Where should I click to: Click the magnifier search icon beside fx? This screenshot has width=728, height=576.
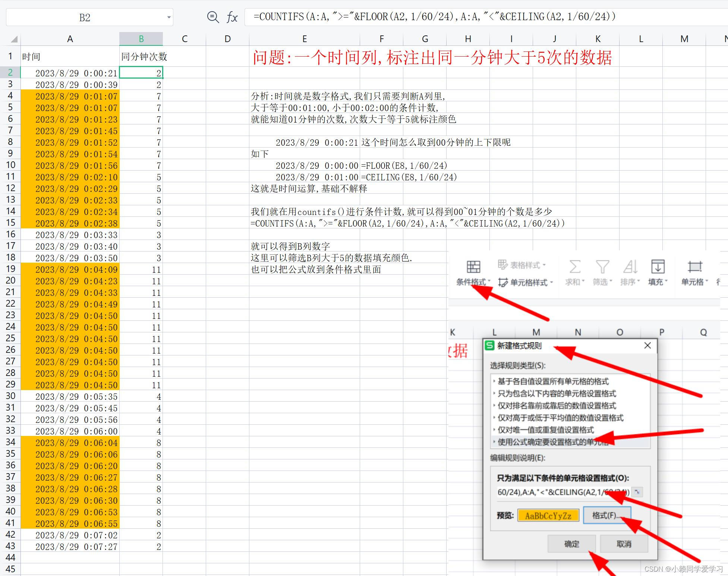pos(212,16)
